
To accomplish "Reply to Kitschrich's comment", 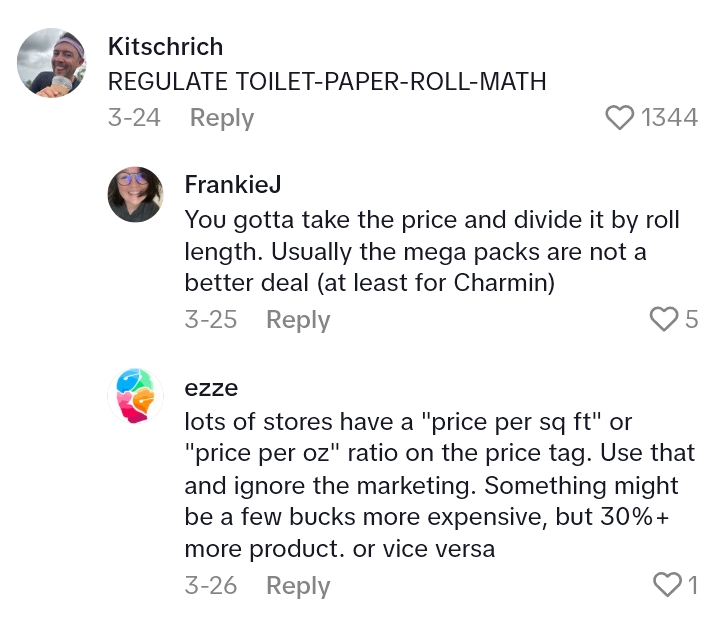I will pyautogui.click(x=222, y=118).
